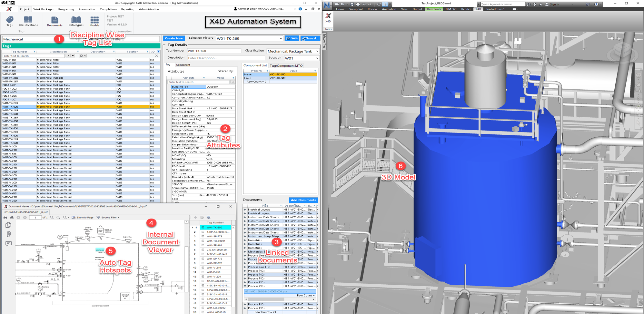Open the Viewpoint tab in Navisworks
This screenshot has width=644, height=314.
point(356,9)
